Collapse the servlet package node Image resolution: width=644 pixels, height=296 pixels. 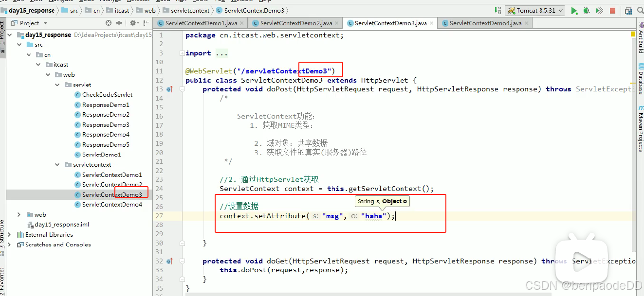pyautogui.click(x=58, y=85)
